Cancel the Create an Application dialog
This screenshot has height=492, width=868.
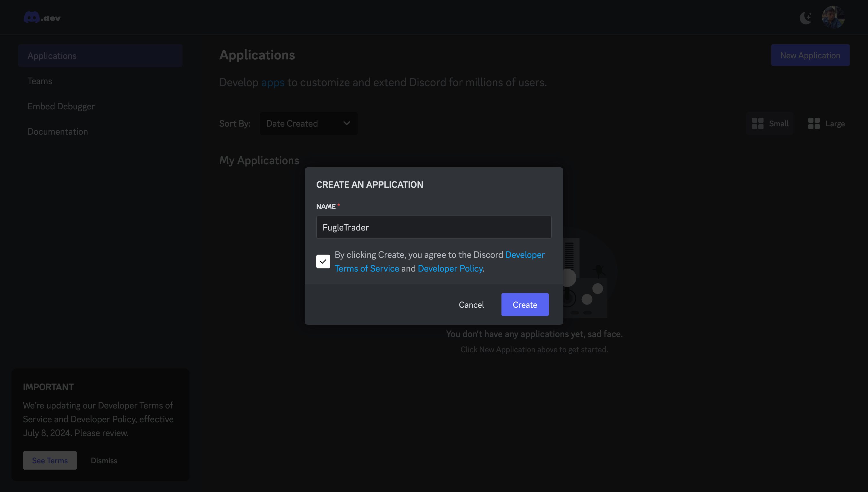coord(471,305)
